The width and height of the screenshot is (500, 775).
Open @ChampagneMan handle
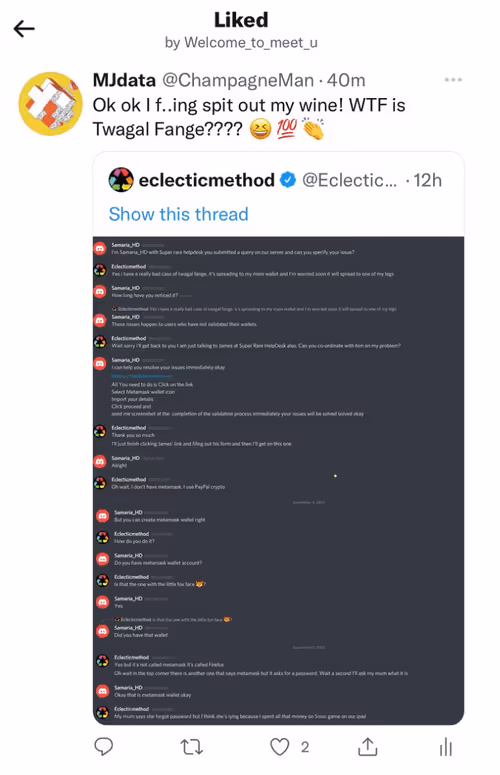click(238, 80)
